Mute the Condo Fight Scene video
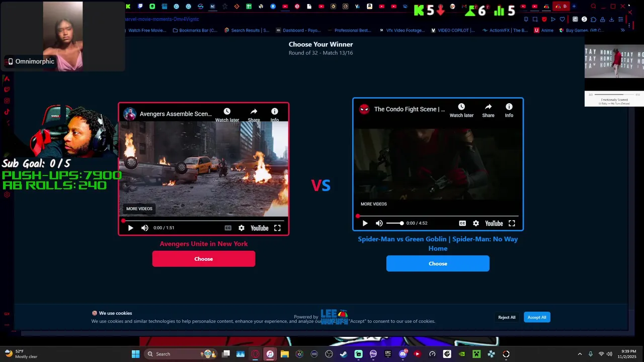Image resolution: width=644 pixels, height=362 pixels. pos(379,223)
